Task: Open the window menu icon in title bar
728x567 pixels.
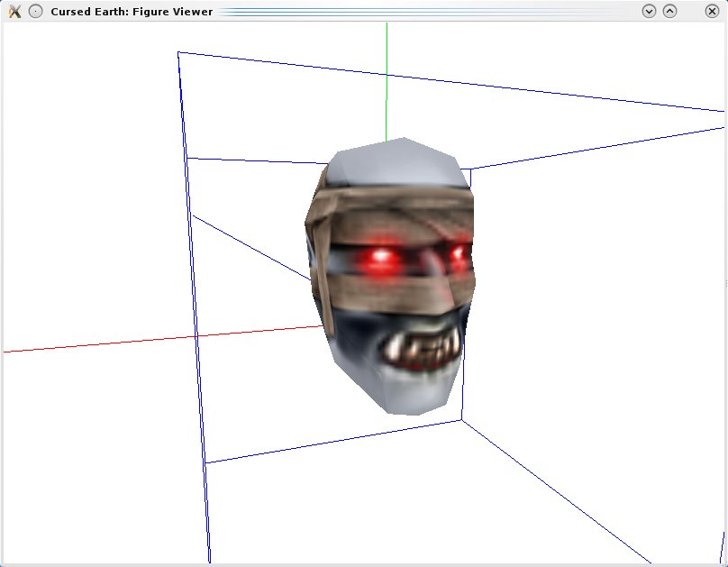Action: click(x=14, y=11)
